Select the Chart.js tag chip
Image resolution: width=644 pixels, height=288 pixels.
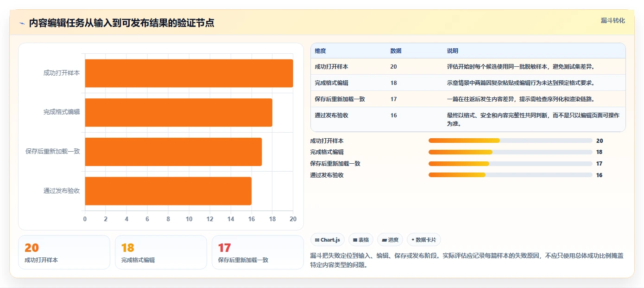[x=327, y=240]
